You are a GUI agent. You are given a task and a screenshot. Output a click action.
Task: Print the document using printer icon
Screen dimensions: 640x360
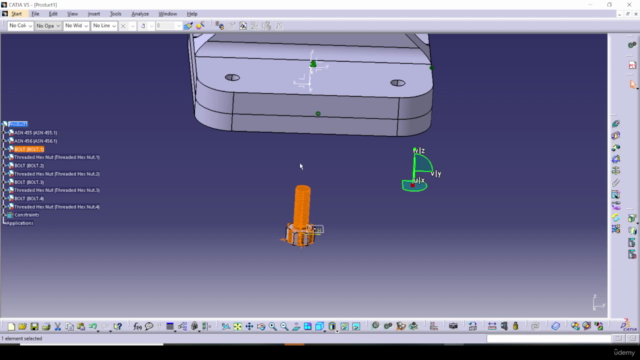[46, 326]
